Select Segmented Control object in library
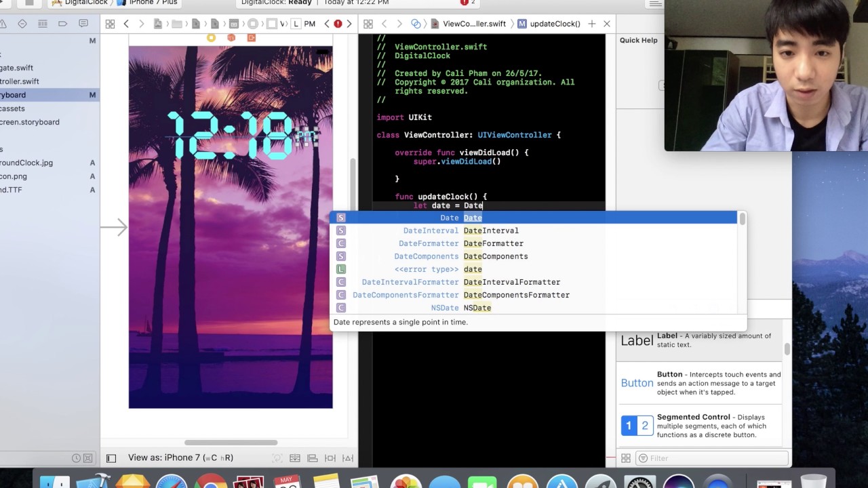Screen dimensions: 868x488 pyautogui.click(x=700, y=426)
